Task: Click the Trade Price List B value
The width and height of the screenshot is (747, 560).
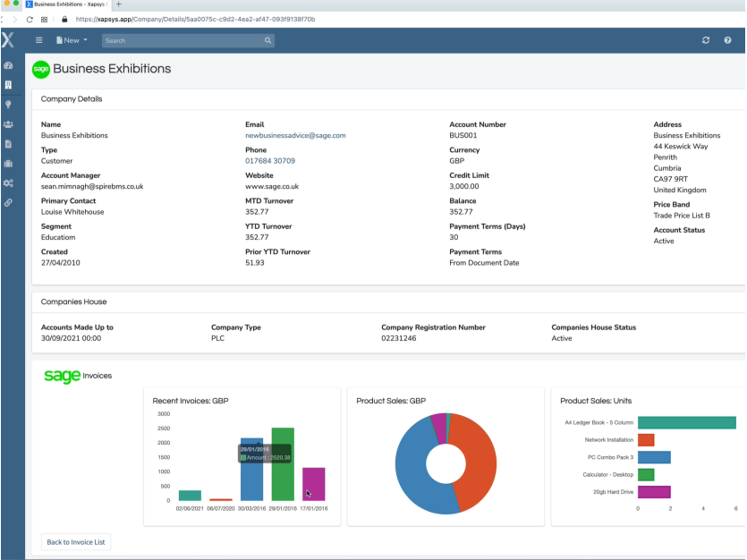Action: (682, 216)
